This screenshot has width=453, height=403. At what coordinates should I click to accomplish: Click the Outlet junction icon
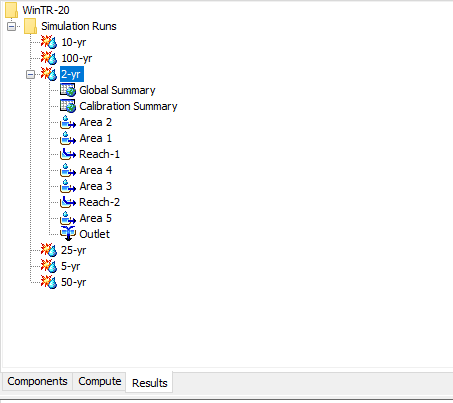tap(68, 234)
